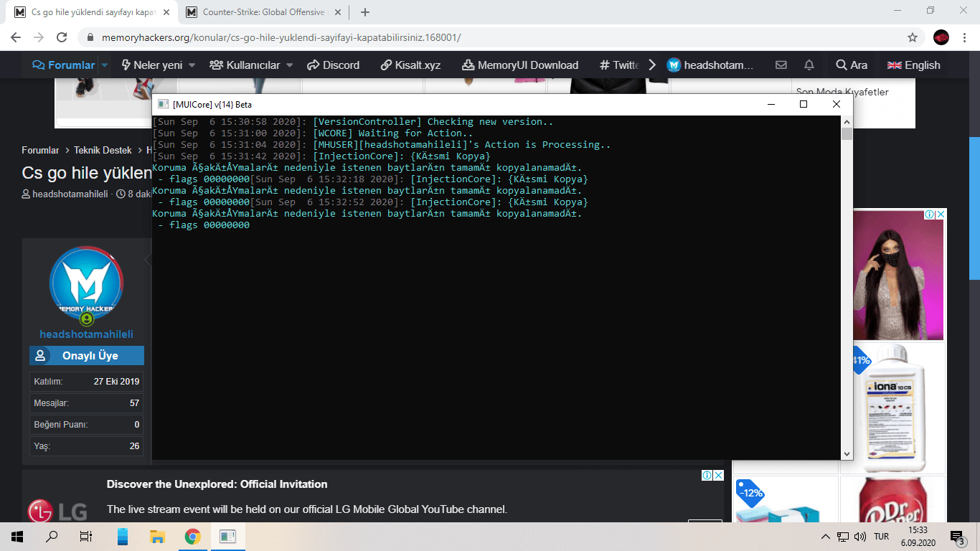
Task: Open Forumlar in the top navbar
Action: tap(64, 65)
